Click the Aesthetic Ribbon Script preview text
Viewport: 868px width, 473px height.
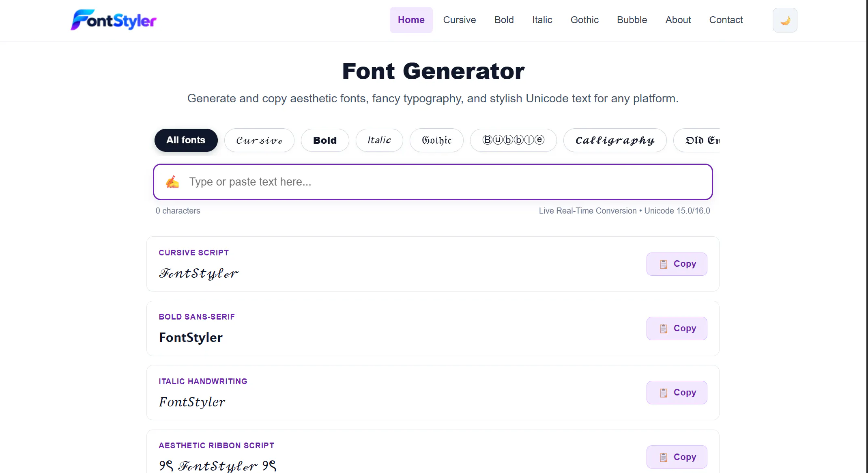[x=217, y=466]
